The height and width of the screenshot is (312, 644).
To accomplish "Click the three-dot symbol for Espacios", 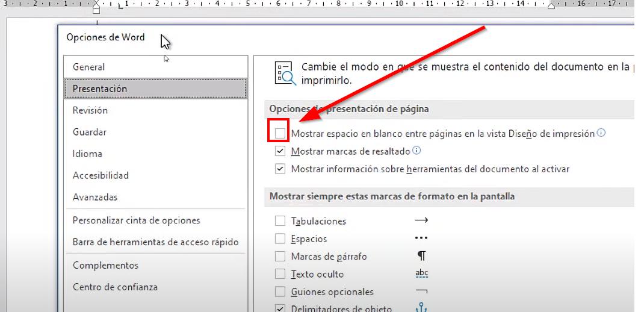I will pyautogui.click(x=421, y=238).
